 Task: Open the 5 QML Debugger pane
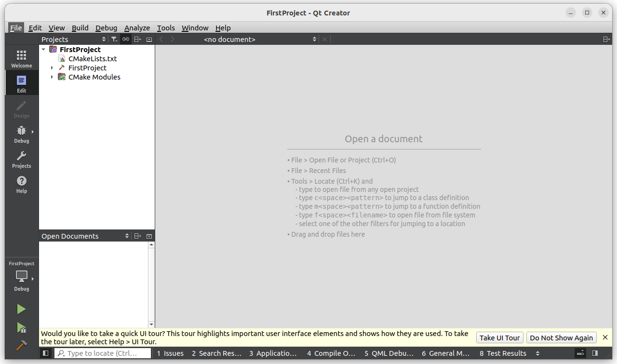389,353
